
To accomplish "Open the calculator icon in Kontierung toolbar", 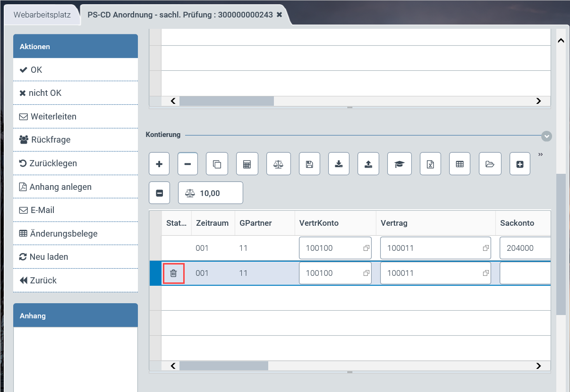I will 247,164.
